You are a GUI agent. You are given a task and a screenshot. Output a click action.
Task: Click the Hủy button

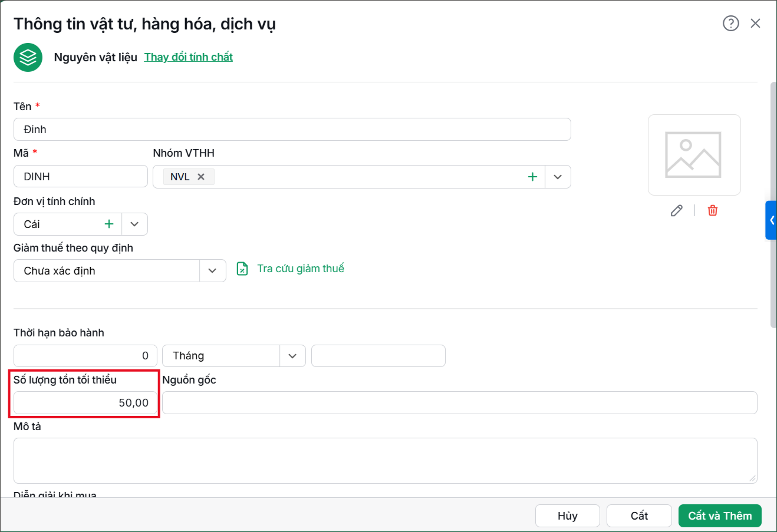tap(568, 516)
